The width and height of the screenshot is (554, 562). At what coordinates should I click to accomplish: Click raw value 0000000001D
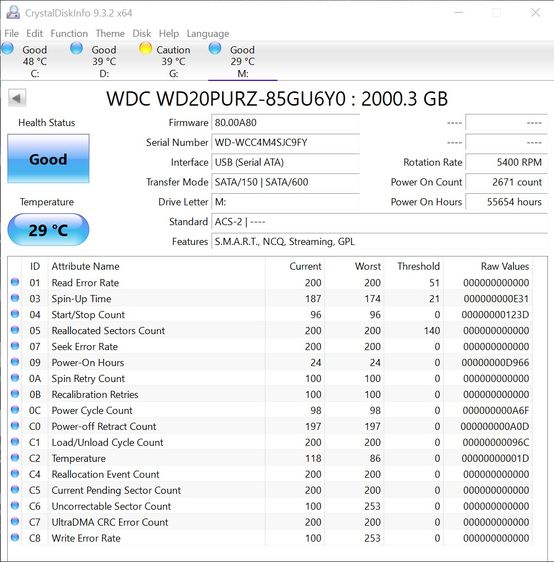(495, 458)
